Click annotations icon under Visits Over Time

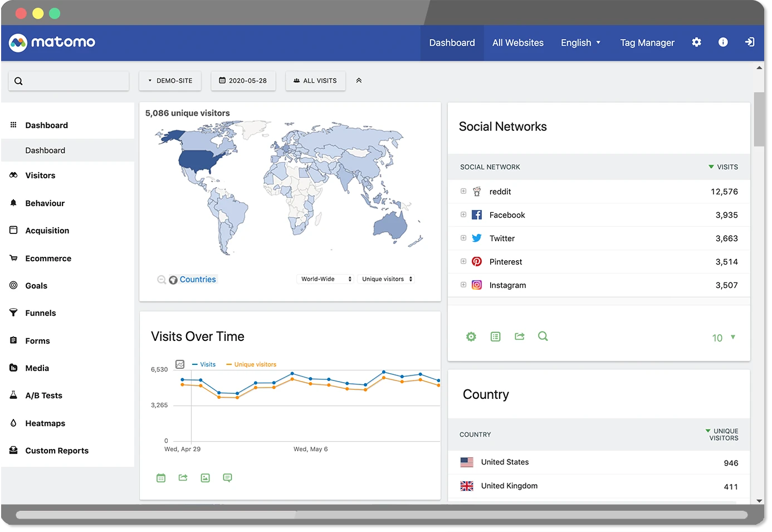[x=227, y=478]
